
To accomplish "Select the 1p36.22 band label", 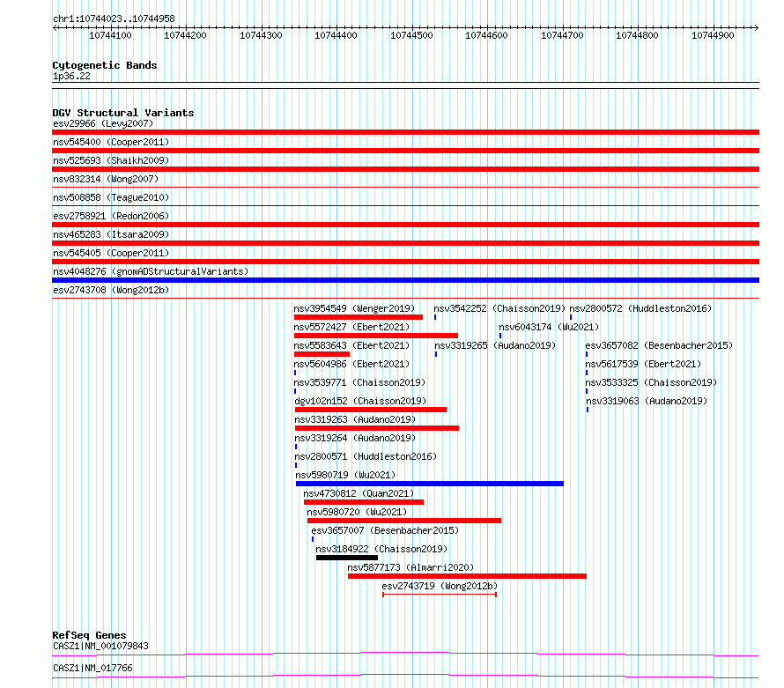I will (71, 76).
